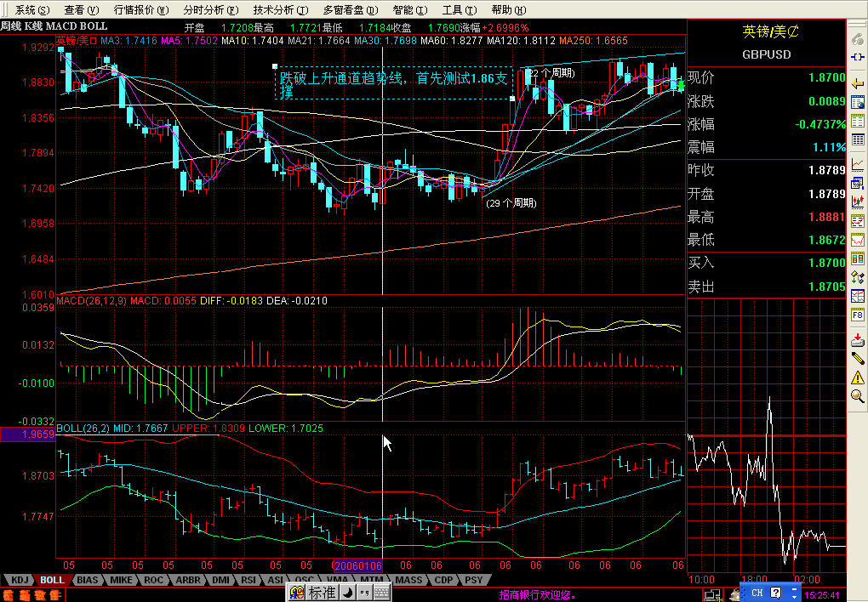Screen dimensions: 868x602
Task: Open the 分时分析 menu
Action: [210, 10]
